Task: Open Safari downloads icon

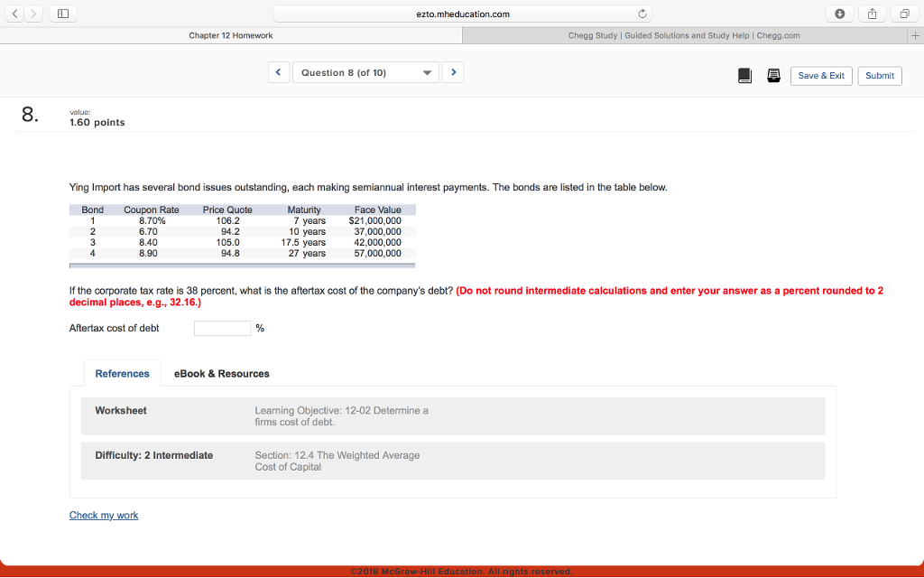Action: click(x=840, y=14)
